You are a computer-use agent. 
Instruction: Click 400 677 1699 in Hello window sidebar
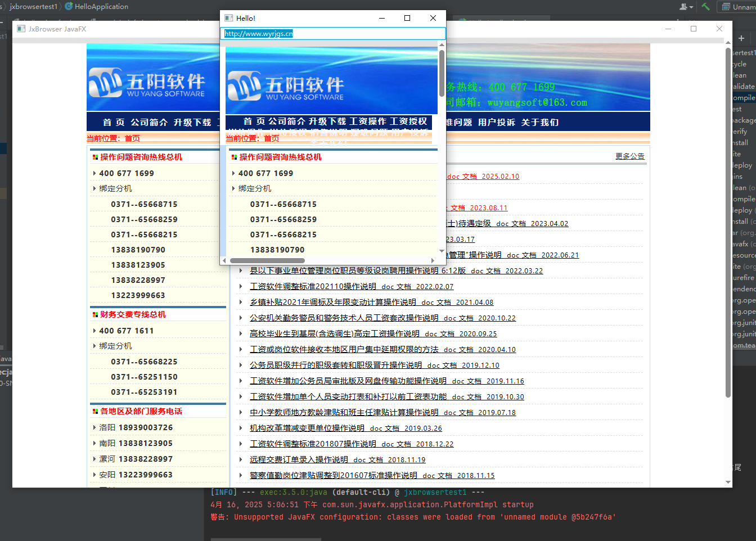[265, 173]
